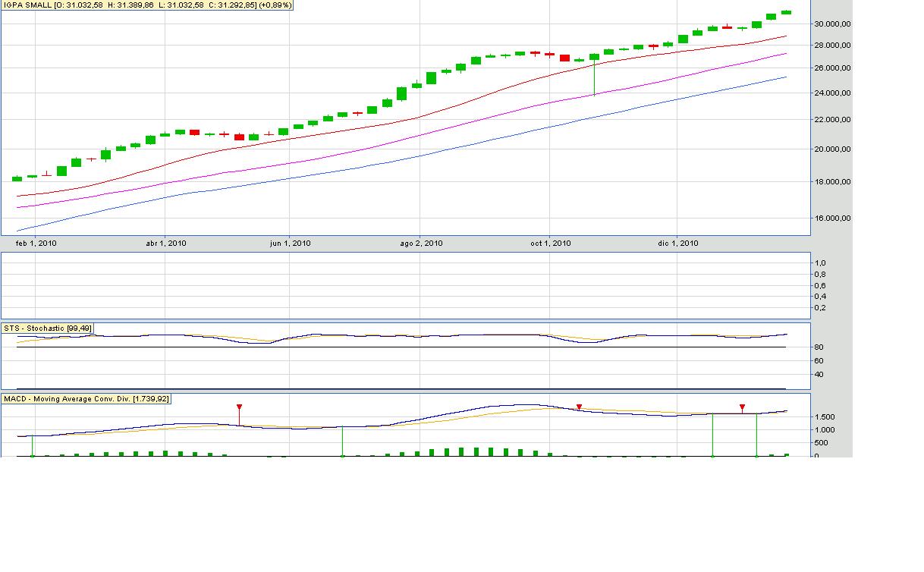Click the 80 level label on Stochastic scale
Screen dimensions: 924x572
coord(819,347)
